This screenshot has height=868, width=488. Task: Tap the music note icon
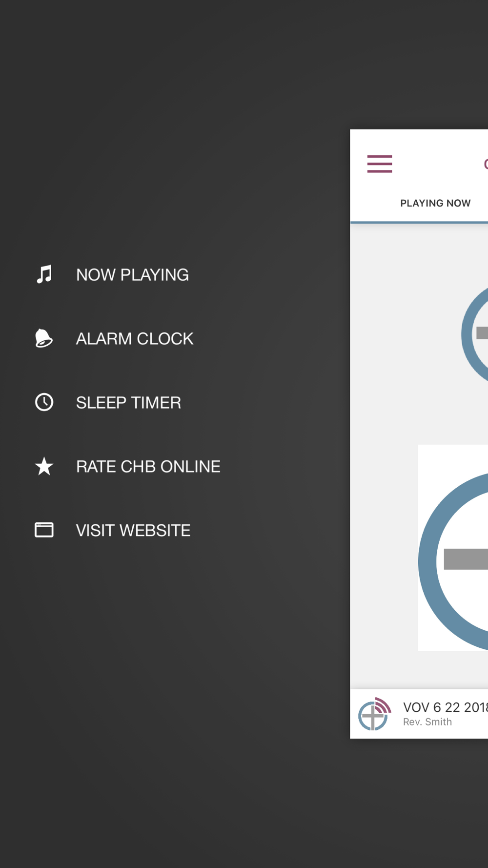[x=44, y=274]
